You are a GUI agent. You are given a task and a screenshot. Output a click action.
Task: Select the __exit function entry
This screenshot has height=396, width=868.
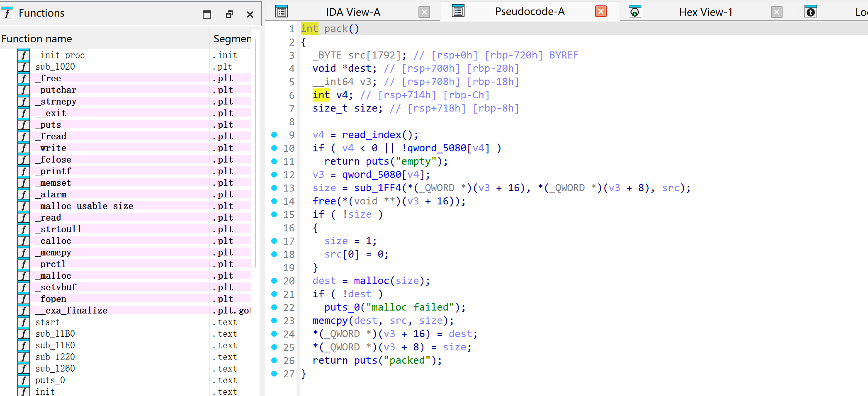click(x=126, y=113)
